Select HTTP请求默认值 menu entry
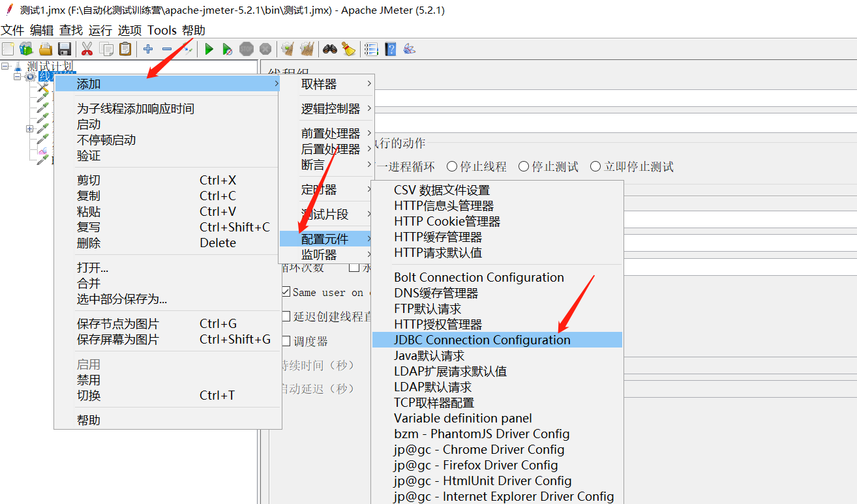The image size is (857, 504). click(497, 252)
